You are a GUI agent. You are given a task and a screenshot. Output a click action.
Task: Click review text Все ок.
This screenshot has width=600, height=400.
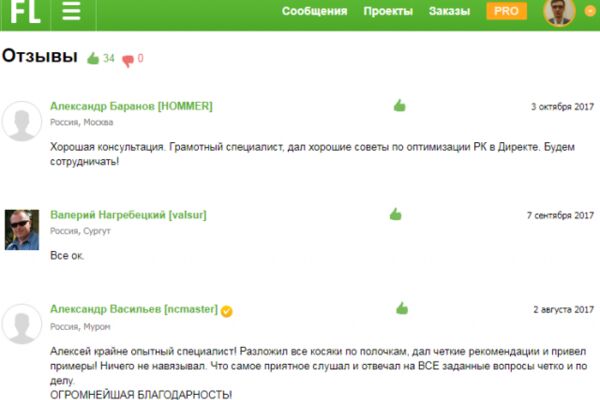[x=67, y=256]
